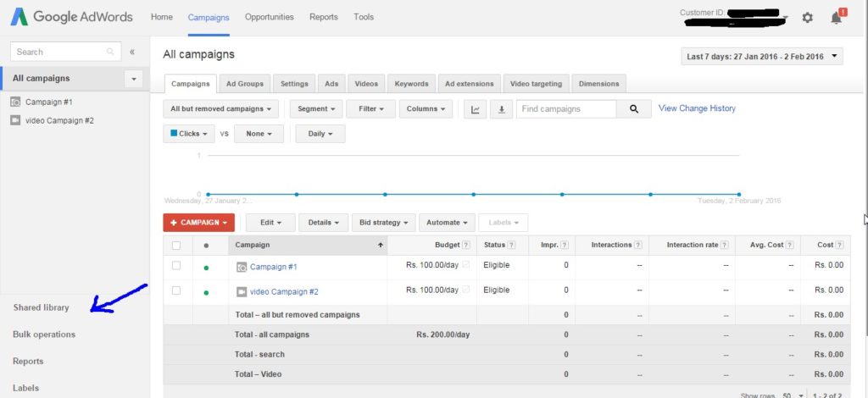Click the Impr. column help icon
Image resolution: width=868 pixels, height=398 pixels.
(x=564, y=245)
